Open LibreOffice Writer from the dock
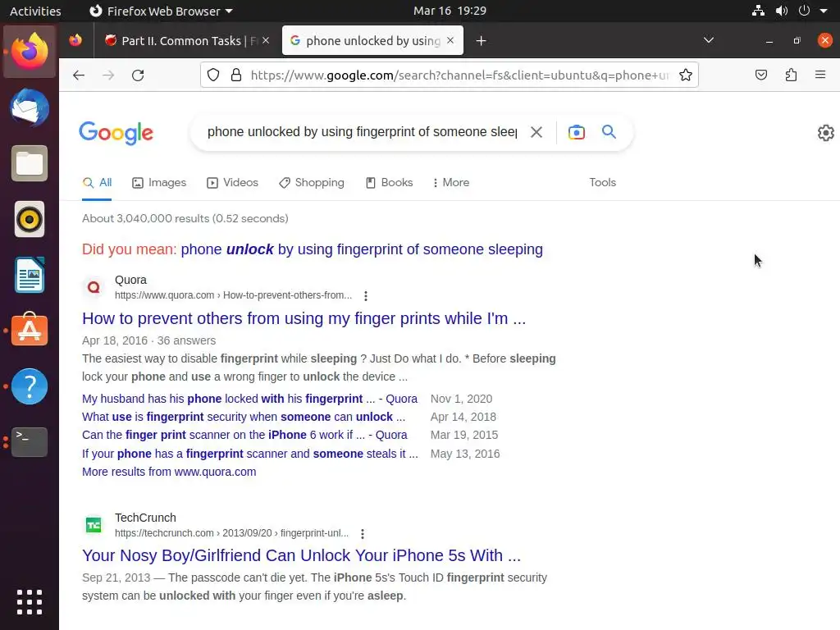This screenshot has width=840, height=630. (x=30, y=275)
